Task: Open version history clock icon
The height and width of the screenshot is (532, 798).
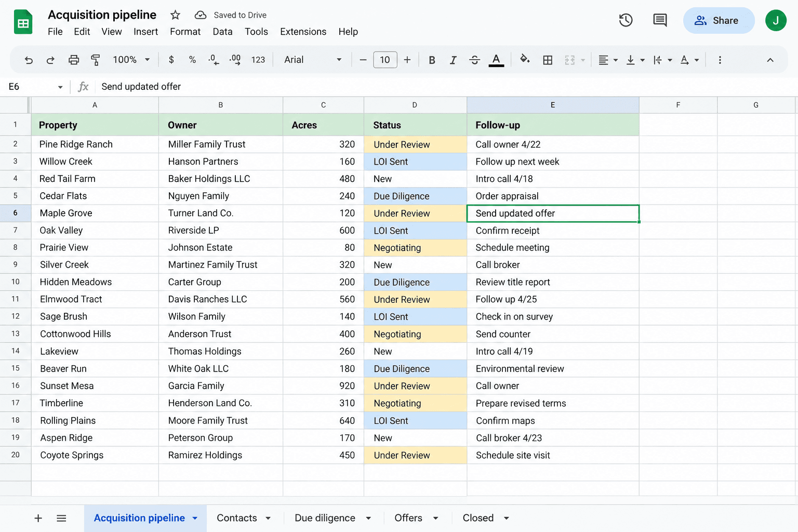Action: point(626,20)
